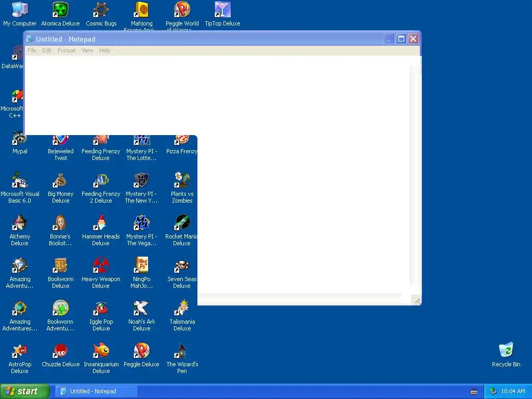Select the Iggle Pop Deluxe icon

(x=101, y=315)
